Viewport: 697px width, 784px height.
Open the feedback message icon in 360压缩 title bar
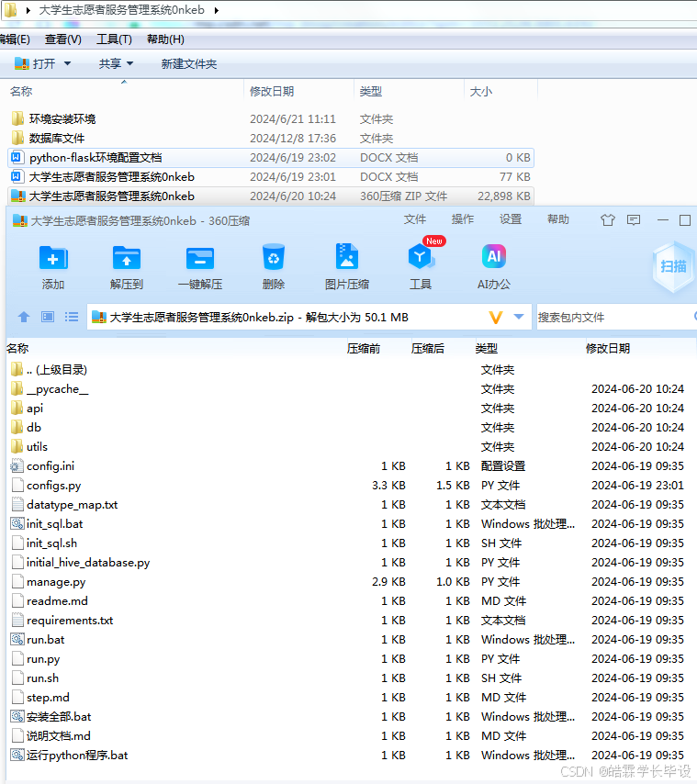click(x=634, y=220)
